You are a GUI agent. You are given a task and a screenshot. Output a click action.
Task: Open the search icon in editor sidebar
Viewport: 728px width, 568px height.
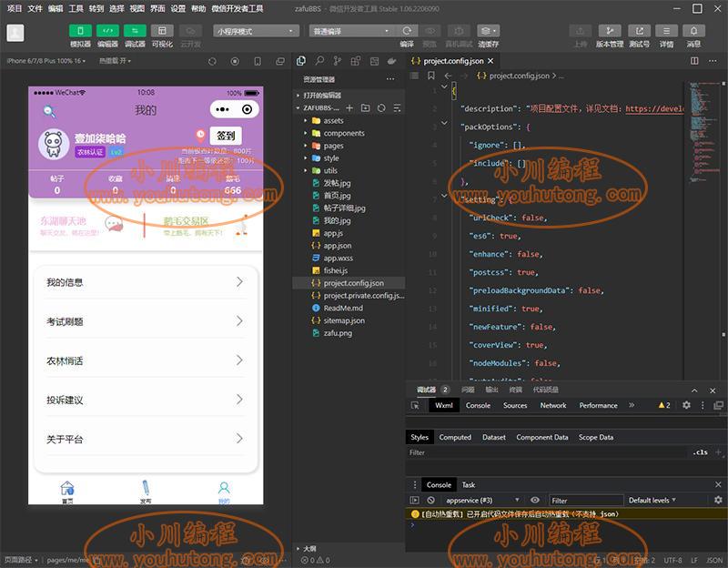(x=319, y=61)
